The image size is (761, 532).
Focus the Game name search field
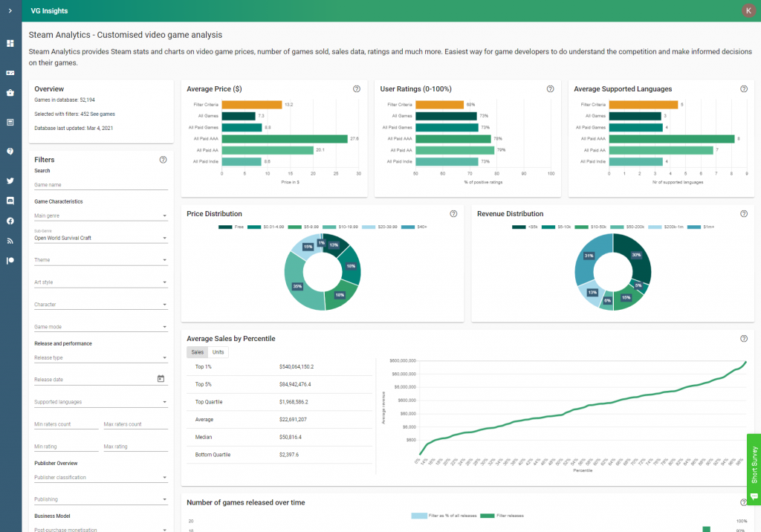(x=101, y=184)
